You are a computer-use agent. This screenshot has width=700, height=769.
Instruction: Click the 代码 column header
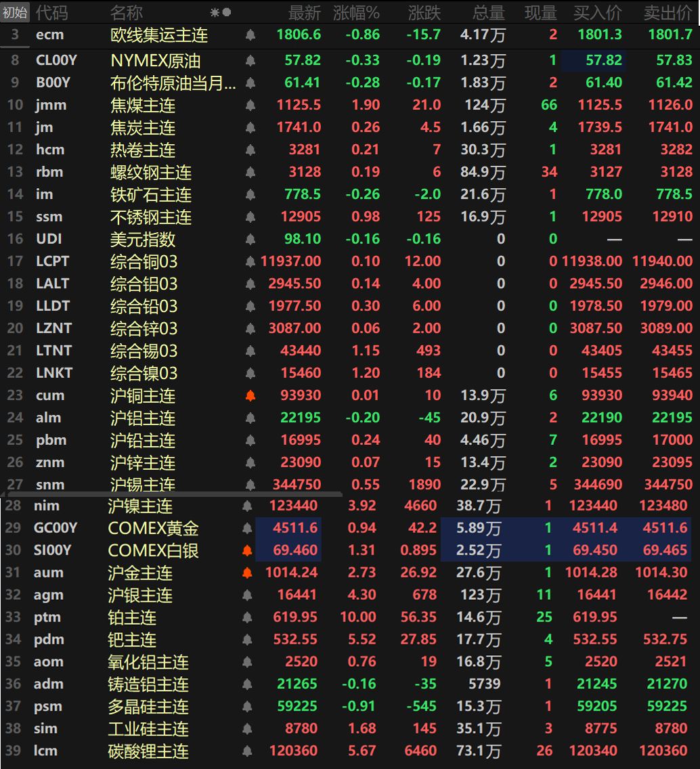[x=51, y=12]
